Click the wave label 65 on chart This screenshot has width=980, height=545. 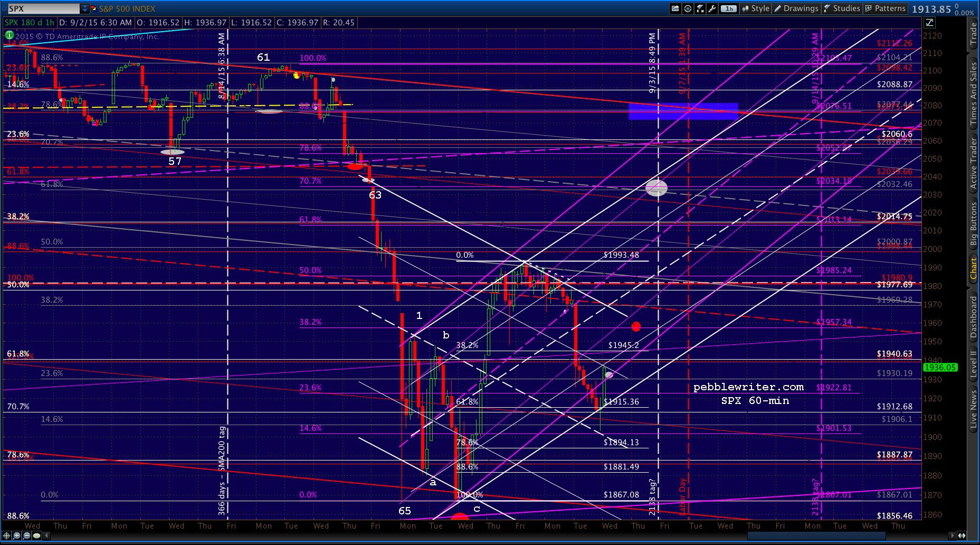click(405, 511)
